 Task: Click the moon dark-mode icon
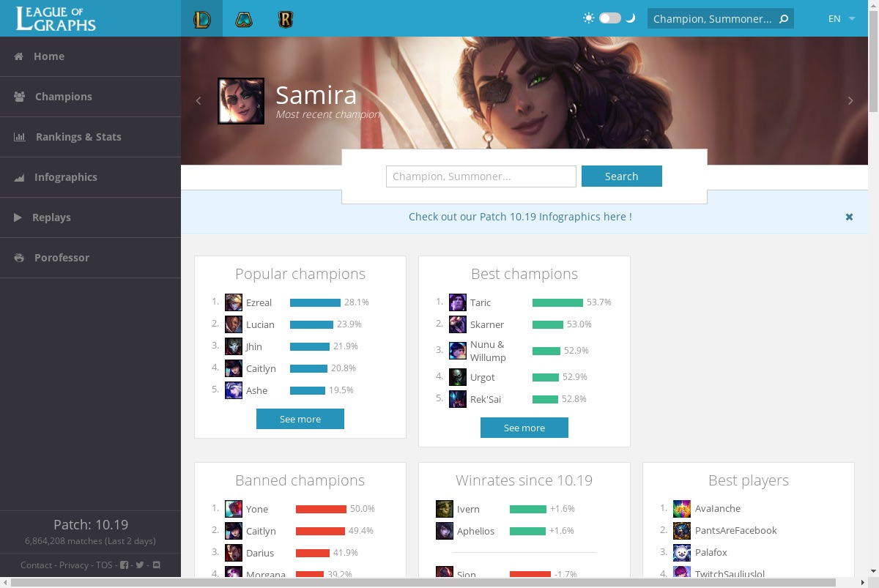pyautogui.click(x=630, y=18)
